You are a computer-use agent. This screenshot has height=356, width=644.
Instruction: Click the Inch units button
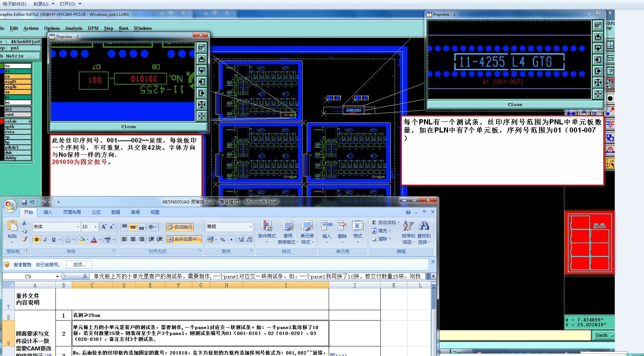[x=604, y=335]
